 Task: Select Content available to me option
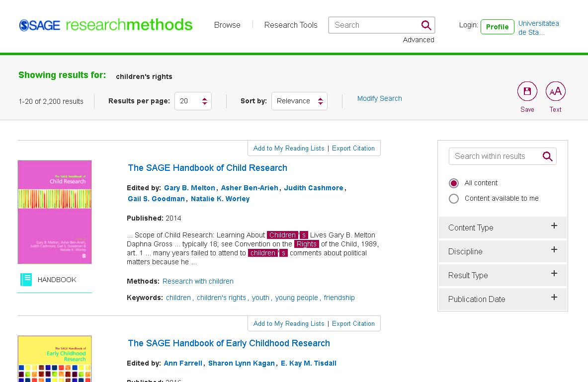click(x=454, y=198)
